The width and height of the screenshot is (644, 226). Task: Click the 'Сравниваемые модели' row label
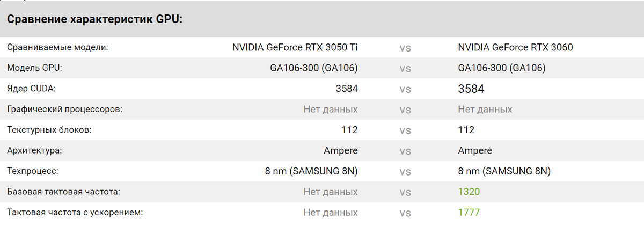(x=57, y=47)
